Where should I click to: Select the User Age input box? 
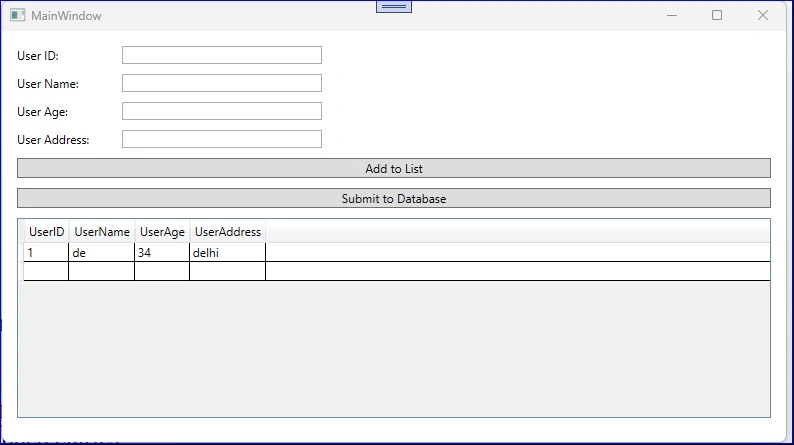[x=221, y=111]
